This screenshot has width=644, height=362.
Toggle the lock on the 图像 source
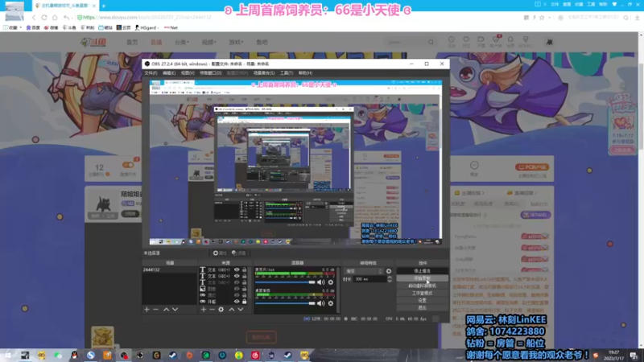pyautogui.click(x=245, y=289)
